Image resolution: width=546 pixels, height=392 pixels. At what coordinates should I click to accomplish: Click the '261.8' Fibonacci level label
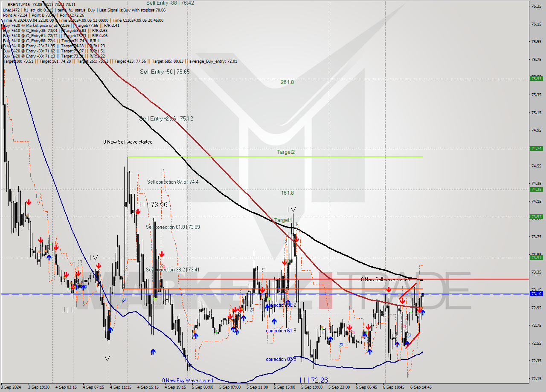click(287, 81)
